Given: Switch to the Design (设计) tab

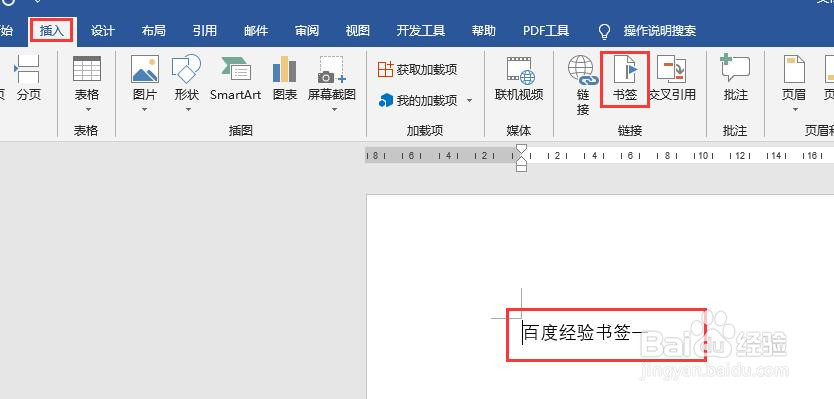Looking at the screenshot, I should tap(102, 31).
